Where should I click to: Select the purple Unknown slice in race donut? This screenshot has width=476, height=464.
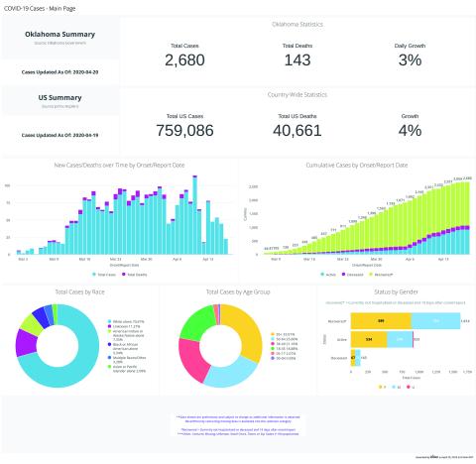[26, 343]
